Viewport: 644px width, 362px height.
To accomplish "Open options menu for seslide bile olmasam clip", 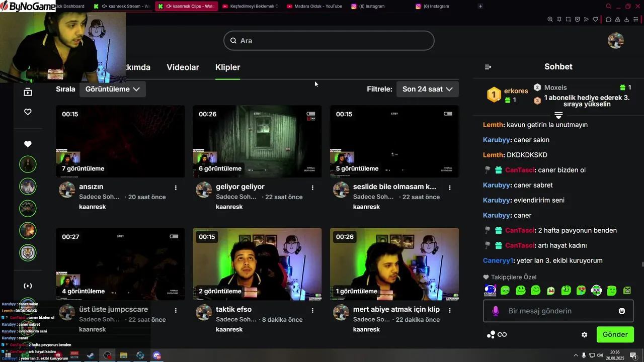I will [450, 188].
